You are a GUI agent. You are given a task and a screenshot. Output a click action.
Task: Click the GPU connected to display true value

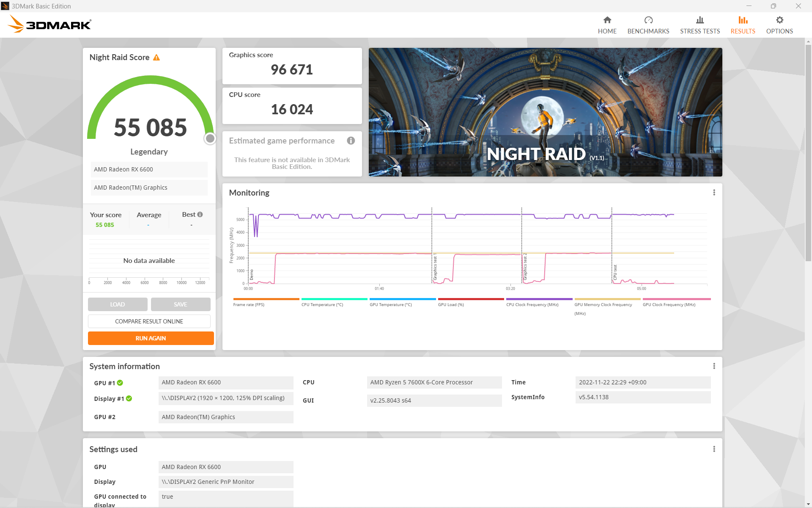point(226,499)
